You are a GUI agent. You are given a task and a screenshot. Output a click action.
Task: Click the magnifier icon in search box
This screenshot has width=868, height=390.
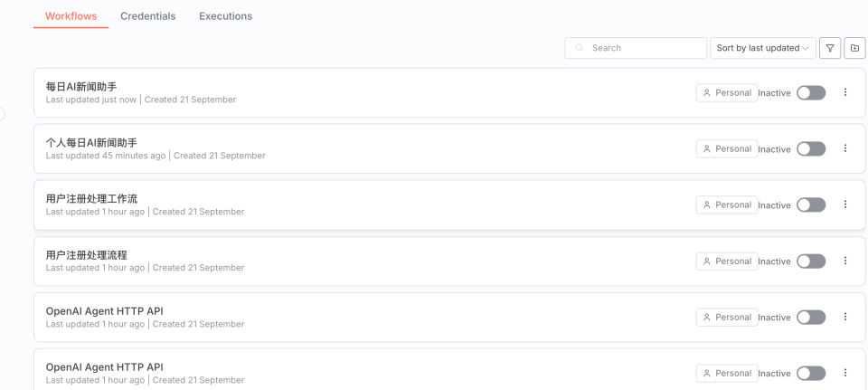[x=579, y=48]
